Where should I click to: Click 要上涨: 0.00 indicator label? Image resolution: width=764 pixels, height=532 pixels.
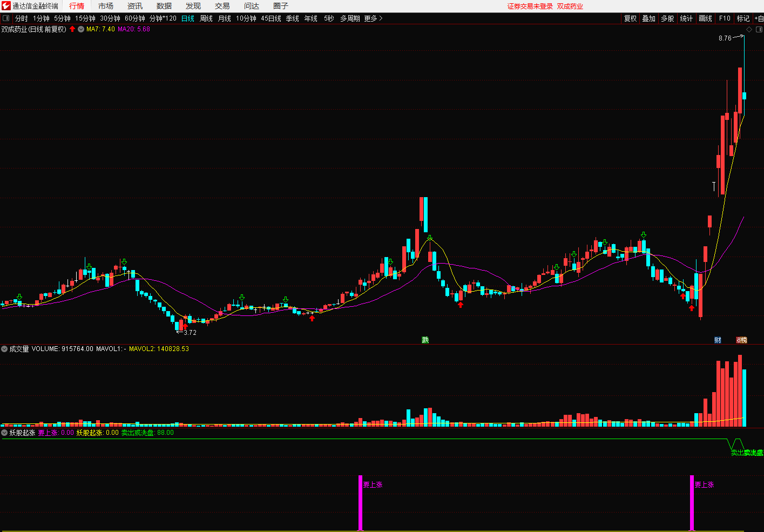pyautogui.click(x=56, y=433)
